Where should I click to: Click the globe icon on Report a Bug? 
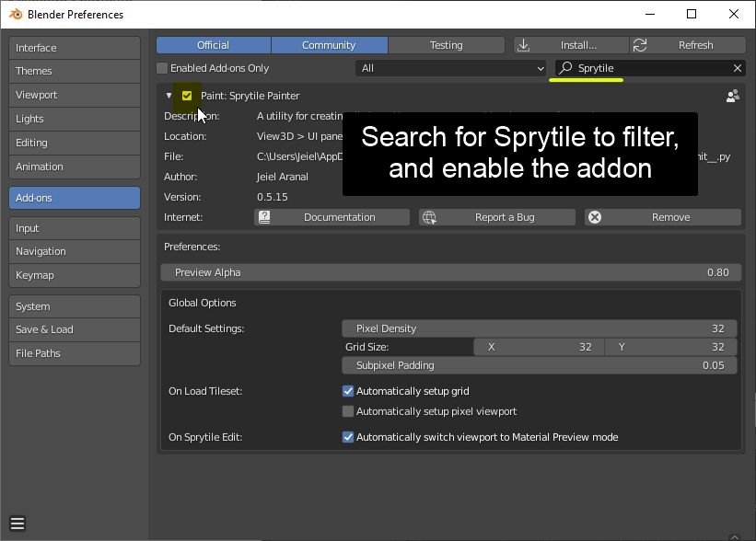[429, 217]
